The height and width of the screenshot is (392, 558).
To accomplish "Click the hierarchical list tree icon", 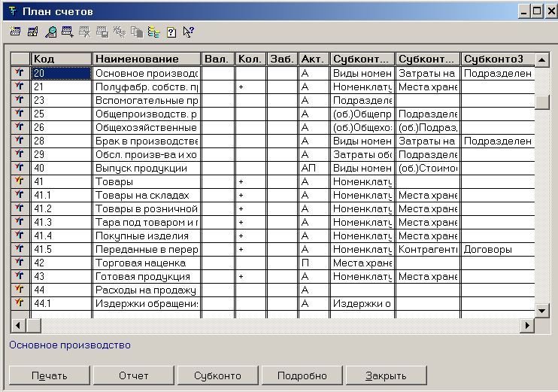I will [153, 32].
